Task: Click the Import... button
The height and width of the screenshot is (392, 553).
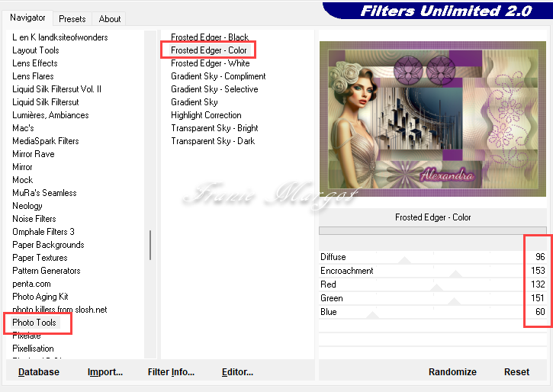Action: (105, 372)
